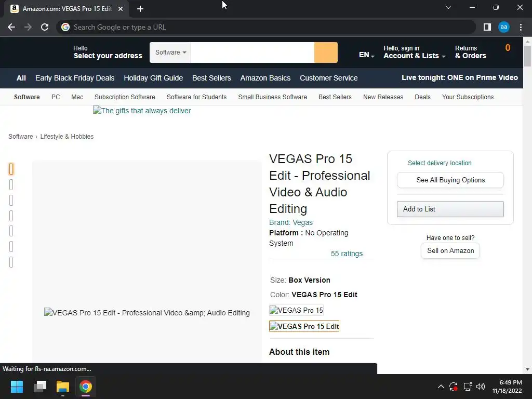Select the last product image thumbnail
Image resolution: width=532 pixels, height=399 pixels.
coord(11,262)
